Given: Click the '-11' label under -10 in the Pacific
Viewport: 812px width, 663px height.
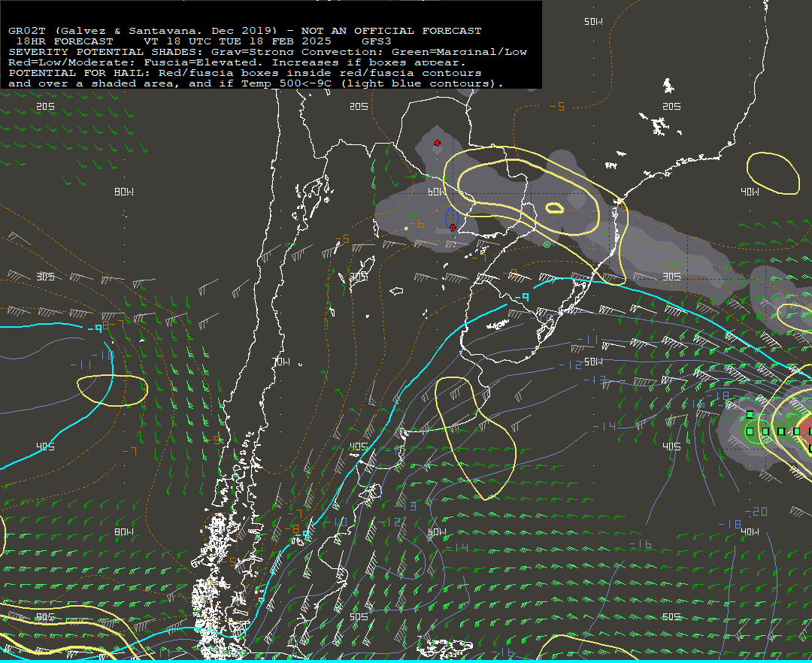Looking at the screenshot, I should 80,365.
